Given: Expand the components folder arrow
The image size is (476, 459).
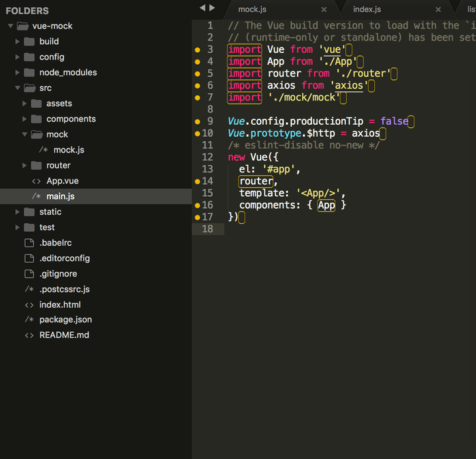Looking at the screenshot, I should click(24, 119).
